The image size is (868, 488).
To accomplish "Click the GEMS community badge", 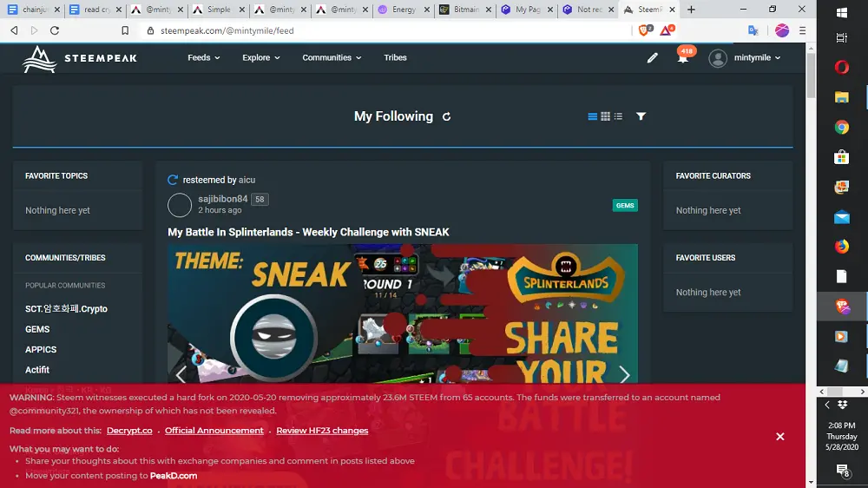I will [625, 206].
